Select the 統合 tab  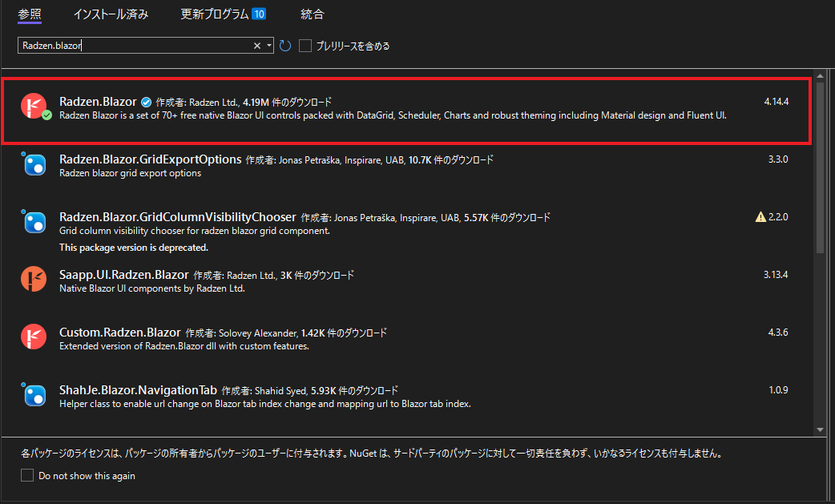(312, 14)
